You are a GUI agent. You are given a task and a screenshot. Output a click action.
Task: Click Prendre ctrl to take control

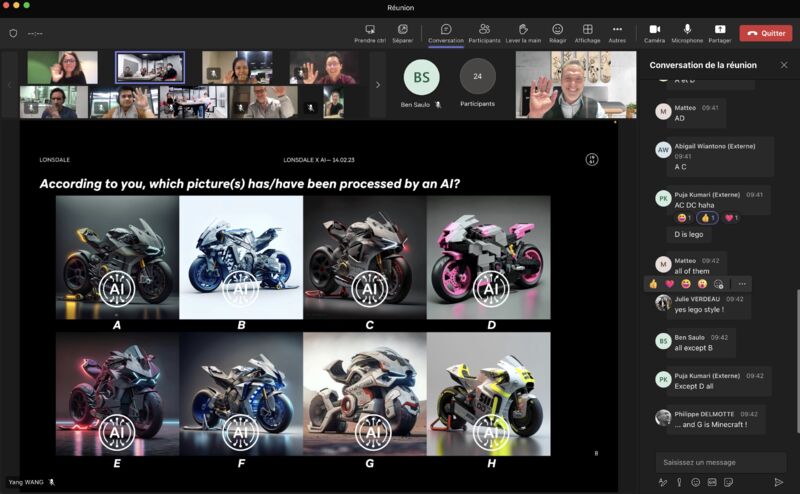tap(370, 33)
